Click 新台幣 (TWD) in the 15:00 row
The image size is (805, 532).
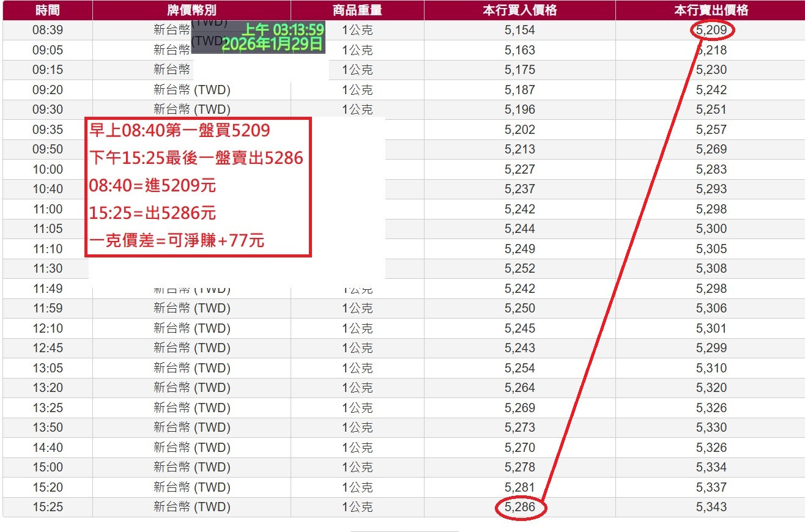click(x=191, y=467)
